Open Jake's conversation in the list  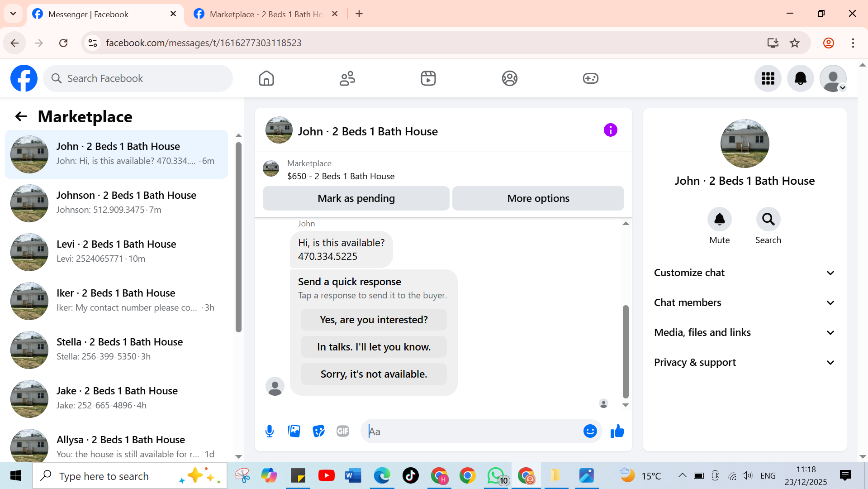pyautogui.click(x=117, y=398)
